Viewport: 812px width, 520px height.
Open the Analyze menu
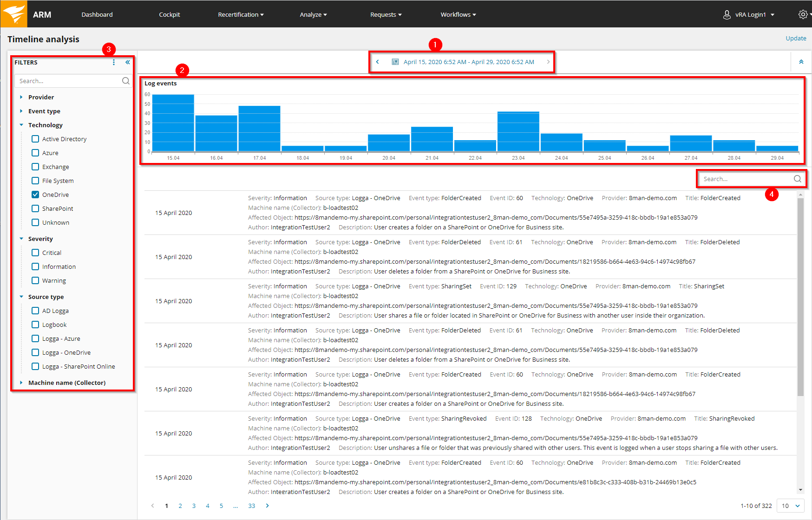click(313, 14)
